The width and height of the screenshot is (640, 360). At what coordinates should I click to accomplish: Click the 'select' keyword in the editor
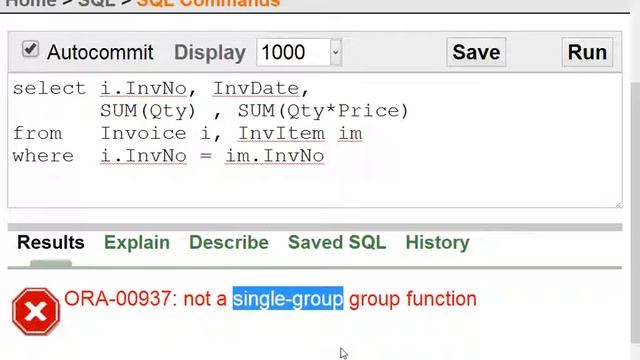49,89
